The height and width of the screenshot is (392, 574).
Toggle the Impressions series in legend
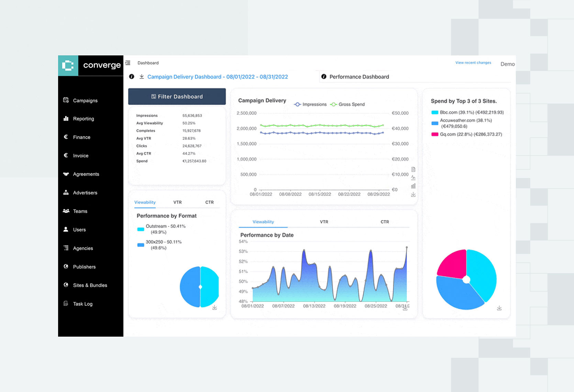310,104
